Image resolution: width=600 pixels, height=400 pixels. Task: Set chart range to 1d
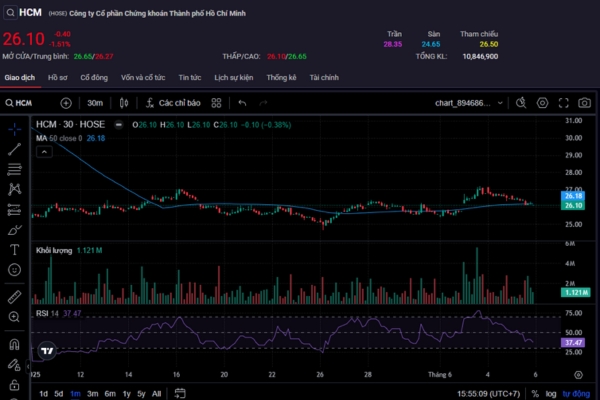(x=44, y=393)
